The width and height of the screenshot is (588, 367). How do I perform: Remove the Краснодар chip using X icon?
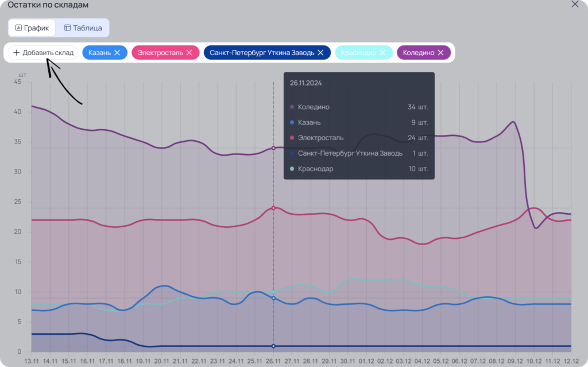click(x=382, y=52)
